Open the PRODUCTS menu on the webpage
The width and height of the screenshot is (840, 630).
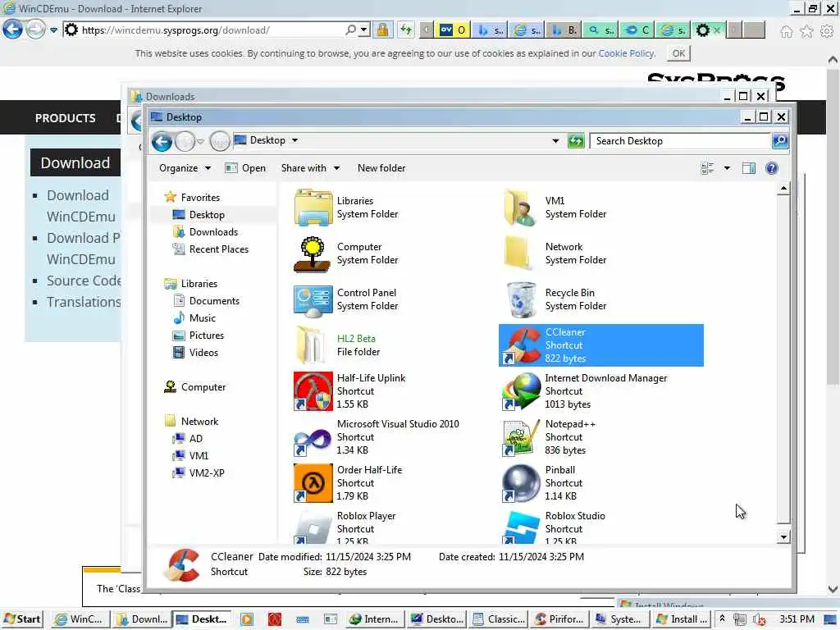66,118
